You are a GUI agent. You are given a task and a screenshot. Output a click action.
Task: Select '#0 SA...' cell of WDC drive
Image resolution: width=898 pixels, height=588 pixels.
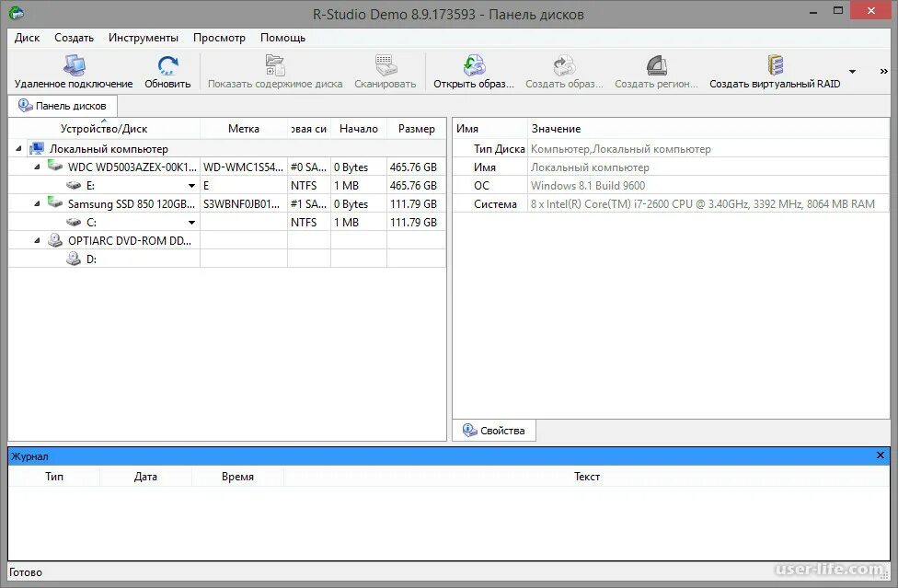[x=309, y=167]
